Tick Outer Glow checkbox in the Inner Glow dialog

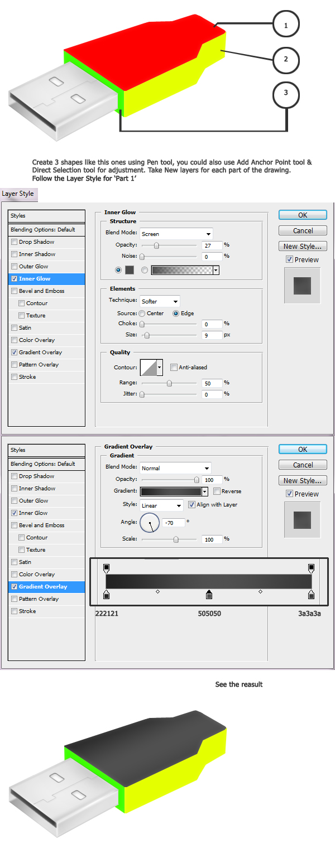pos(14,267)
